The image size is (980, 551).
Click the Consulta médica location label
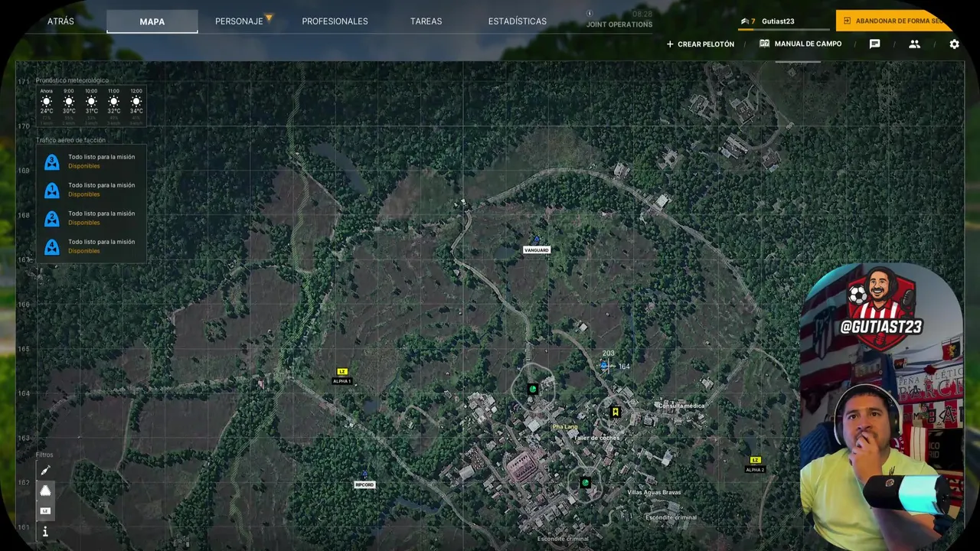point(681,406)
